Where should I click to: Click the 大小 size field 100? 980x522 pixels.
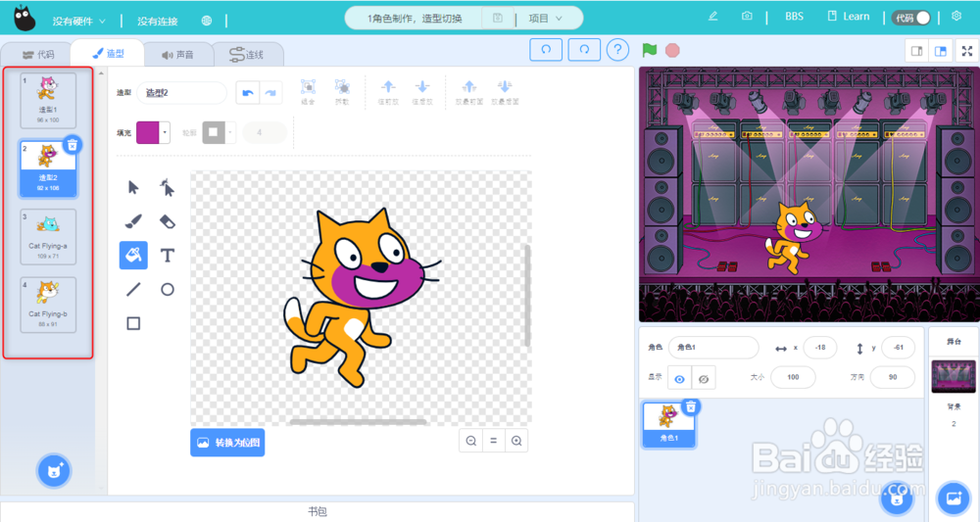(x=793, y=377)
